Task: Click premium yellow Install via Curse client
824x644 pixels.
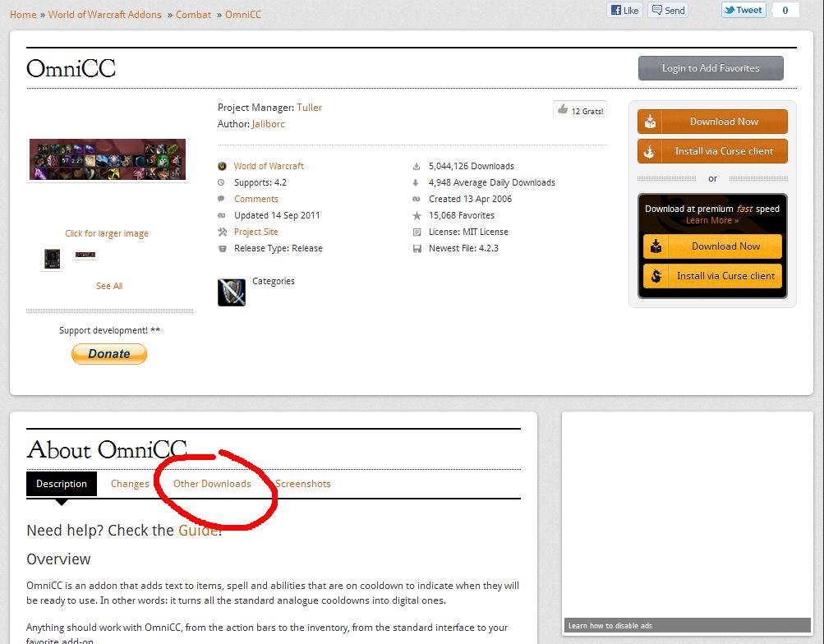Action: click(x=712, y=276)
